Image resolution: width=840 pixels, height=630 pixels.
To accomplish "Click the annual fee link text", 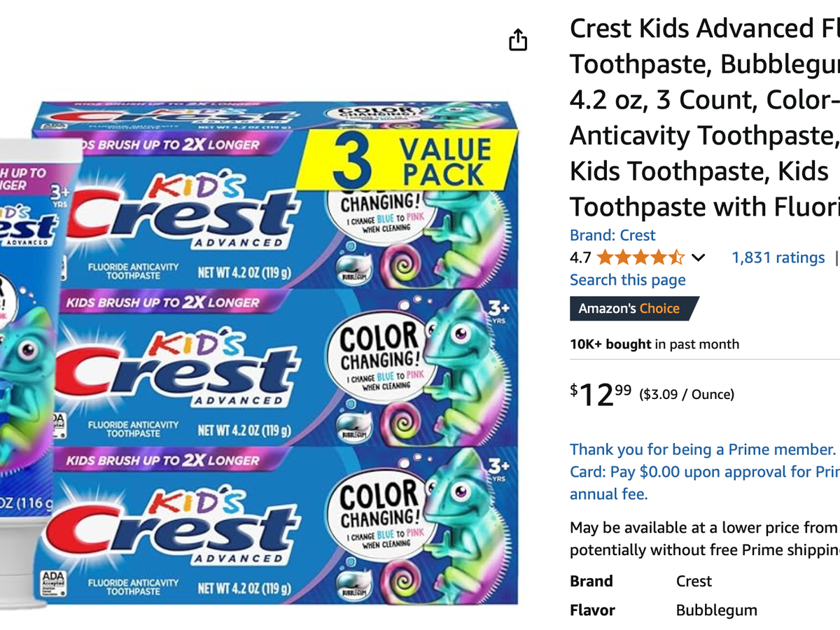I will point(608,494).
